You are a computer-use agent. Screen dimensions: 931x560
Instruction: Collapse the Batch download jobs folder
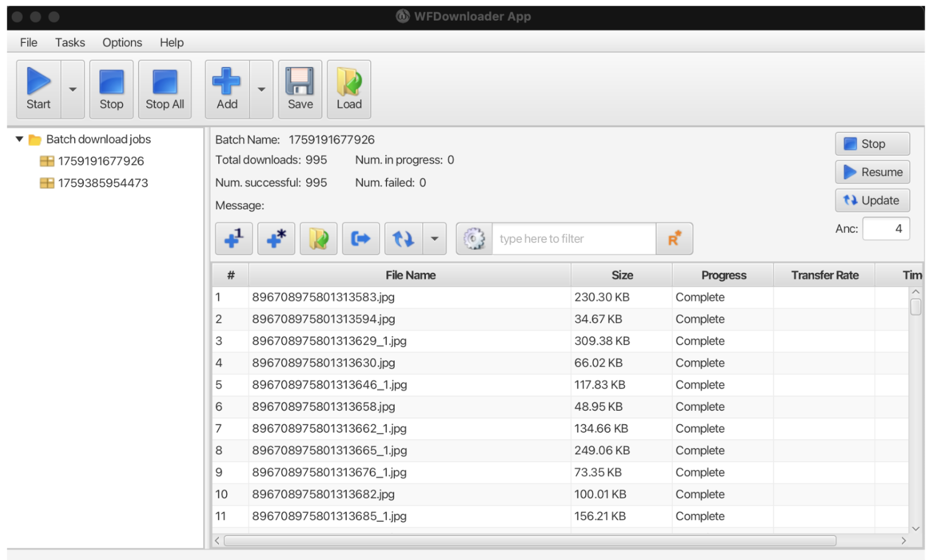pyautogui.click(x=18, y=139)
